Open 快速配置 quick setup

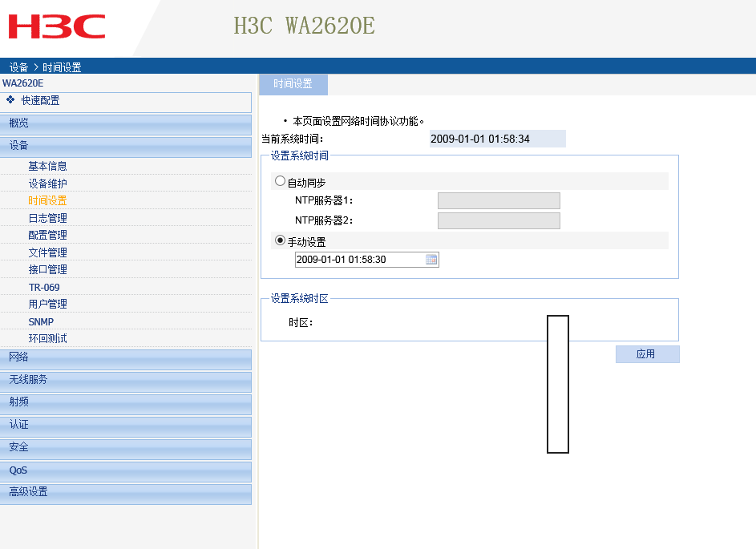click(x=125, y=102)
